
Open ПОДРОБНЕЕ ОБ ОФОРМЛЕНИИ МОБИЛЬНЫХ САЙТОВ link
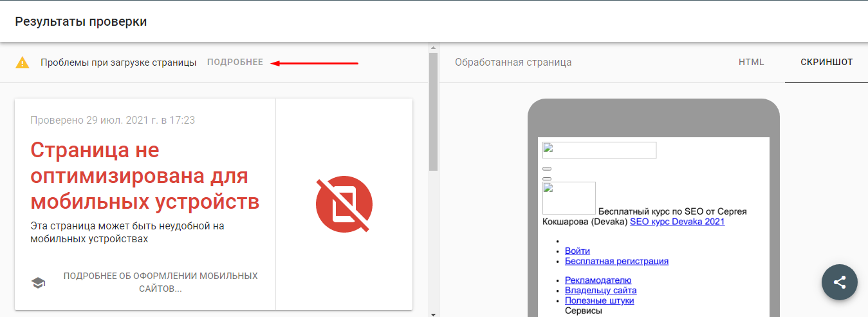pyautogui.click(x=160, y=282)
